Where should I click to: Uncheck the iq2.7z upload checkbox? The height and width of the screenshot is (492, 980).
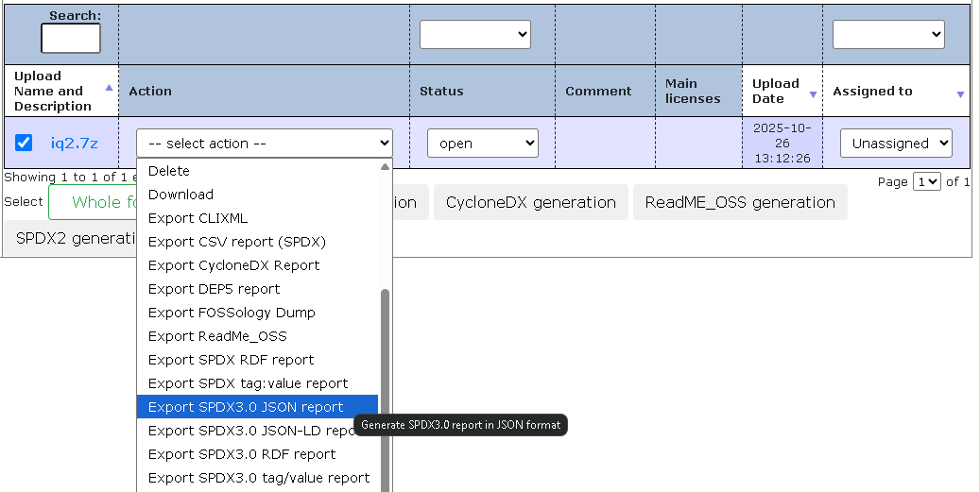(25, 143)
